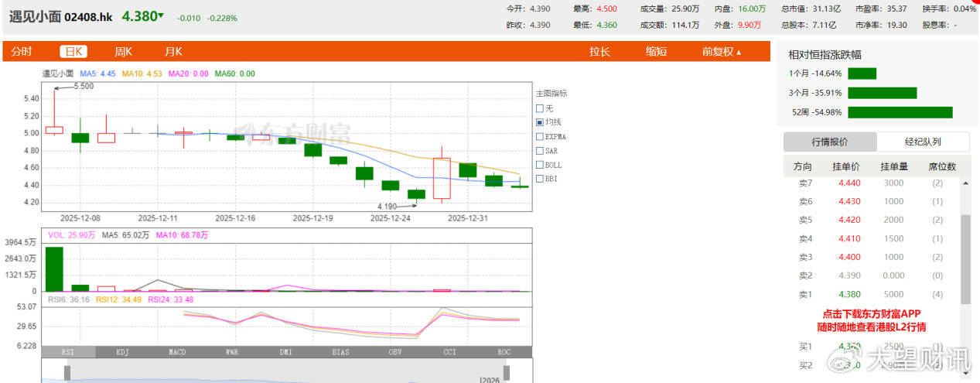The image size is (980, 383).
Task: Open the 前复权 adjustment dropdown
Action: coord(721,52)
